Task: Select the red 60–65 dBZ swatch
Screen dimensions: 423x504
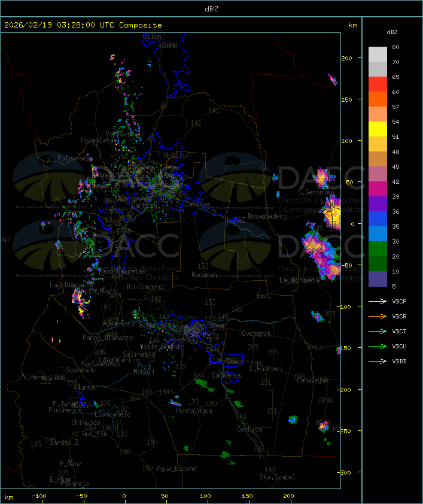Action: click(x=378, y=84)
